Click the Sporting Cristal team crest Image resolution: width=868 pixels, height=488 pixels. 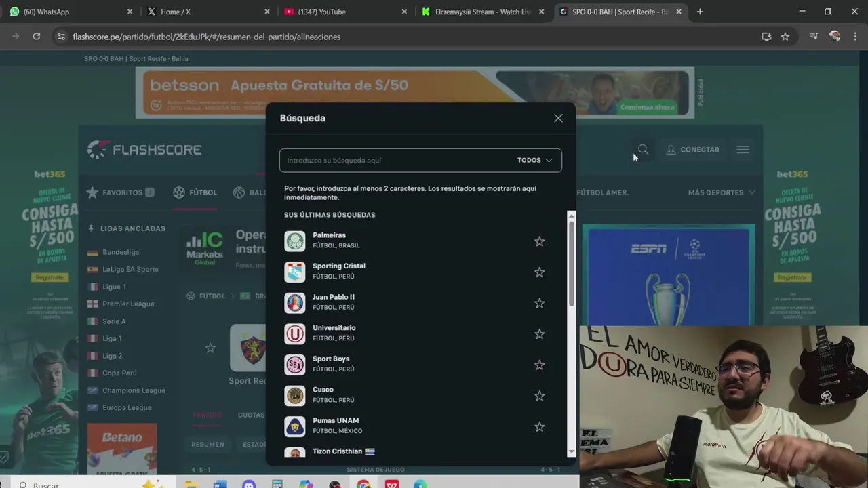click(x=295, y=272)
